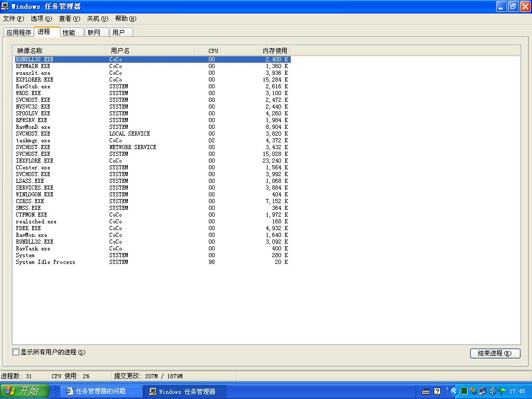Viewport: 532px width, 399px height.
Task: Switch to the 应用程序 tab
Action: [19, 32]
